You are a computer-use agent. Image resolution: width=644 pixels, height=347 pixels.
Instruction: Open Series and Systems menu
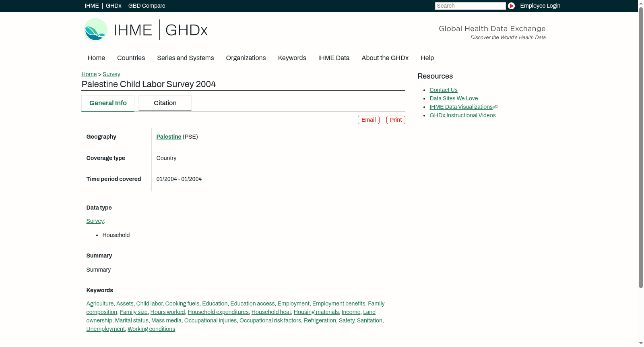[186, 58]
